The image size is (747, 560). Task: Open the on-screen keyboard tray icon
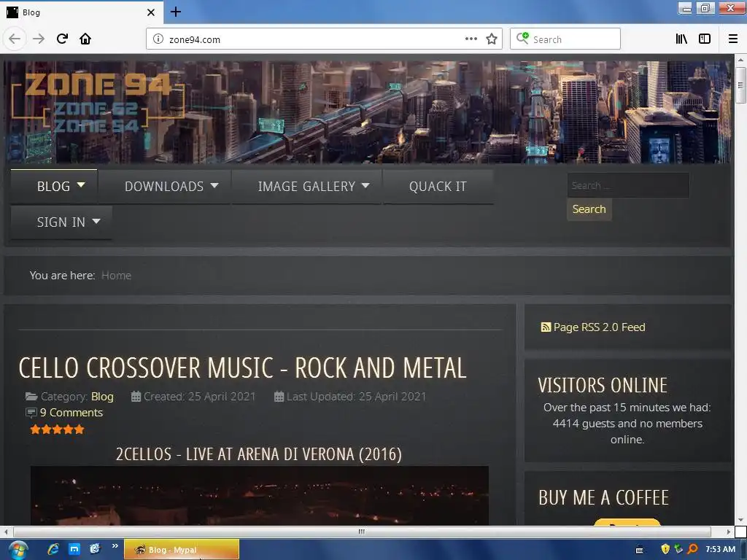coord(639,550)
